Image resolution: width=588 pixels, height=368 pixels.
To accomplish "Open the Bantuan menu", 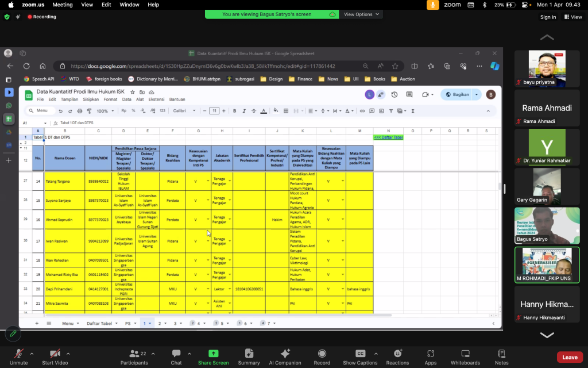I will (x=177, y=99).
